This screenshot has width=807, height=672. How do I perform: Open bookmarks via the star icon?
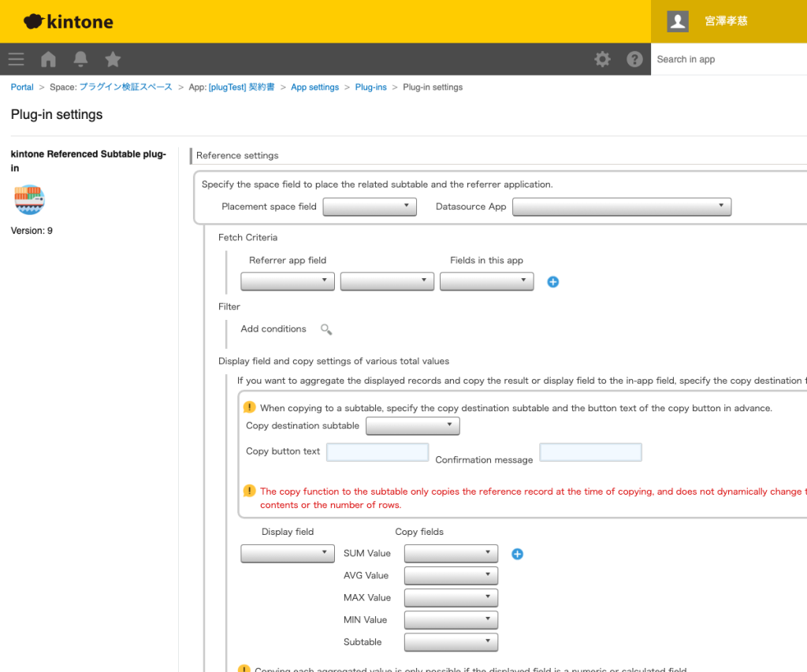[113, 59]
